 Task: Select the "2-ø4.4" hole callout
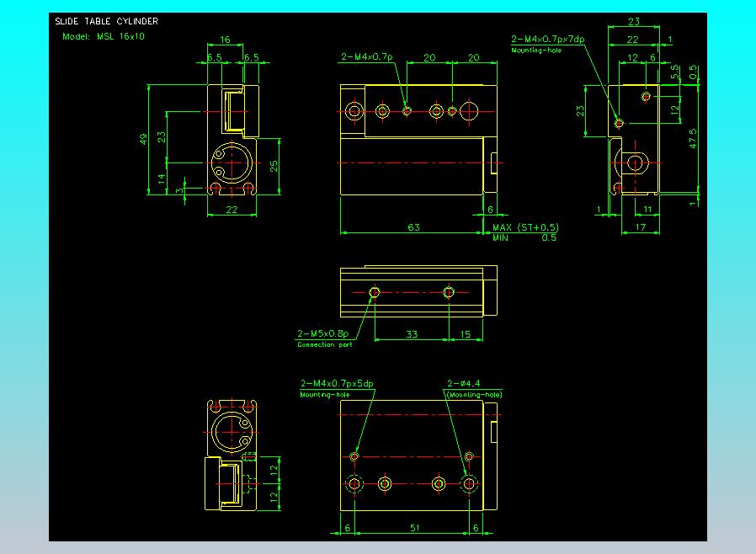coord(463,383)
